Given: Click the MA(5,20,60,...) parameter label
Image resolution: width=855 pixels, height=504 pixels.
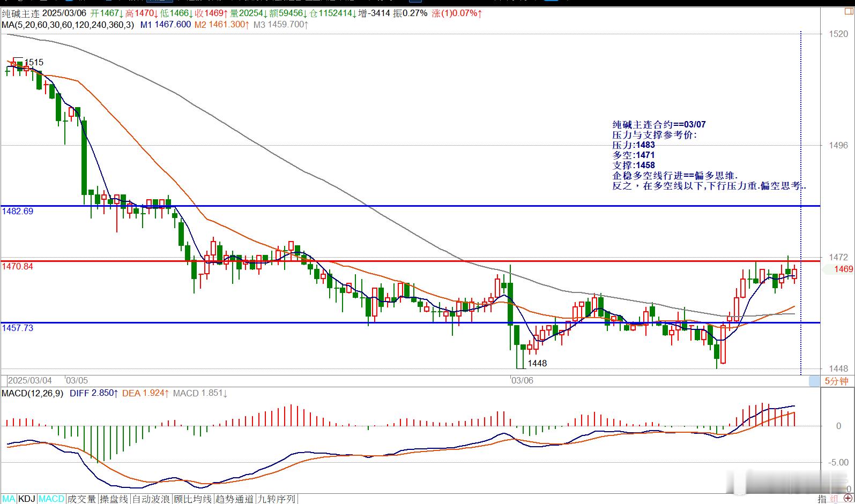Looking at the screenshot, I should pos(68,24).
